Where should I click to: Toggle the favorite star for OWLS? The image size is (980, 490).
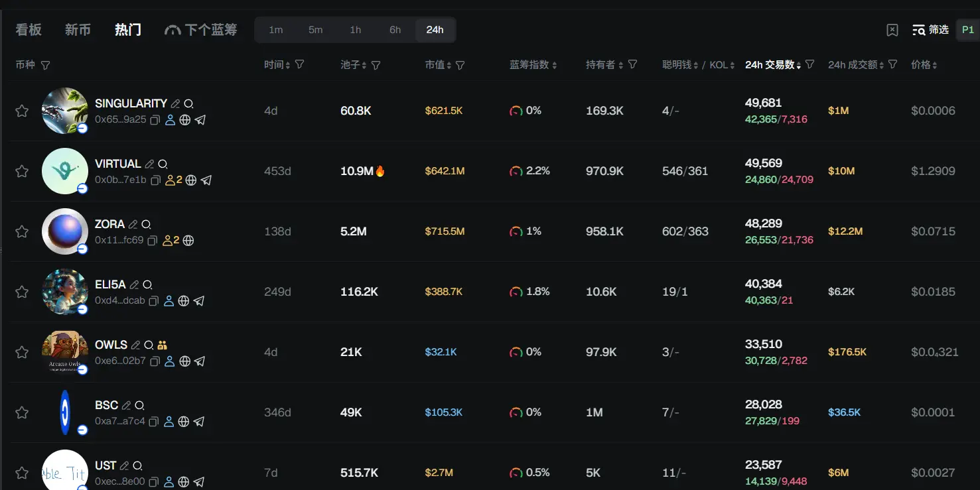pos(22,352)
